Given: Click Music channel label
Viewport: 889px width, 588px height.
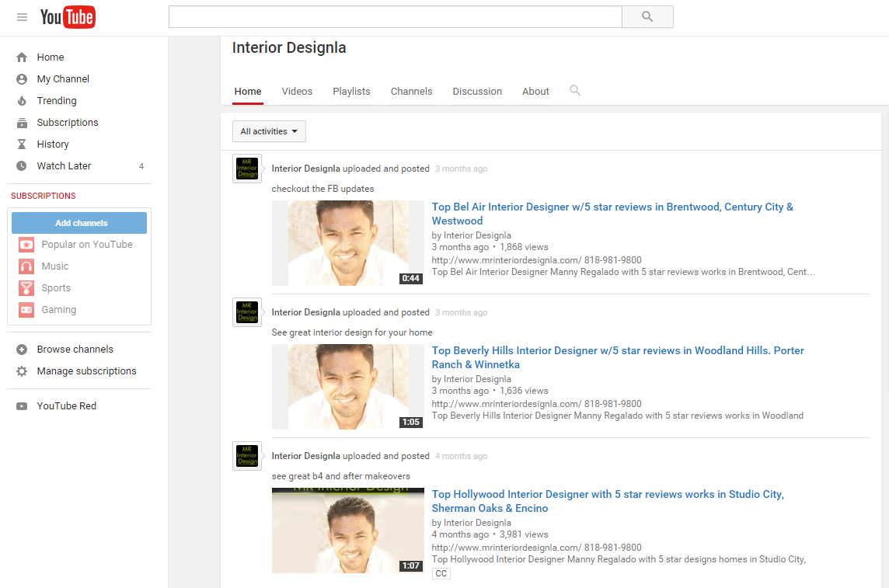Looking at the screenshot, I should click(55, 266).
